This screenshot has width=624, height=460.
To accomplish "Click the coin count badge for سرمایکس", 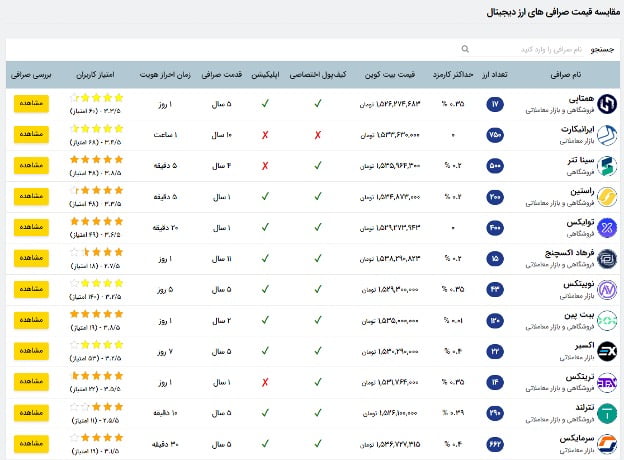I will click(495, 444).
